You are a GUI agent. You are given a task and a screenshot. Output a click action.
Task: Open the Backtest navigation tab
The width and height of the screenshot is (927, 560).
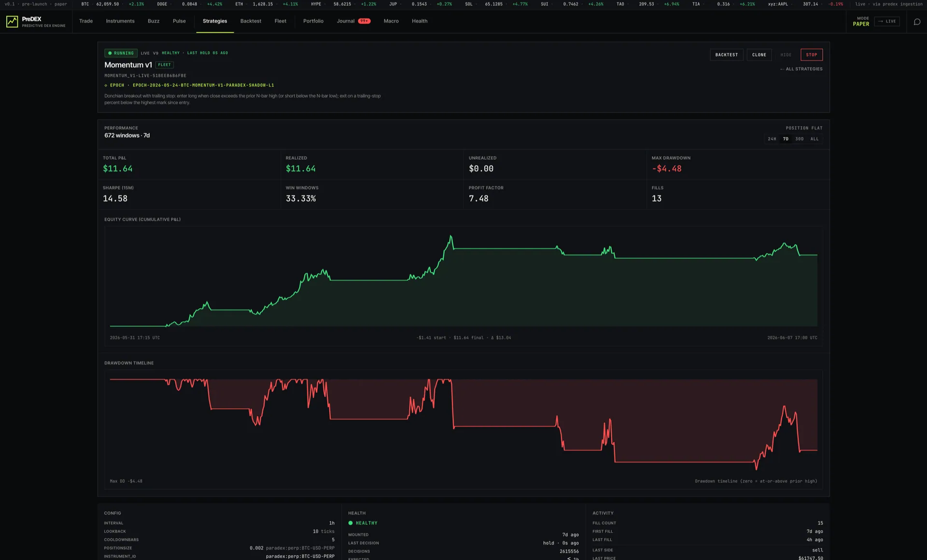point(251,21)
